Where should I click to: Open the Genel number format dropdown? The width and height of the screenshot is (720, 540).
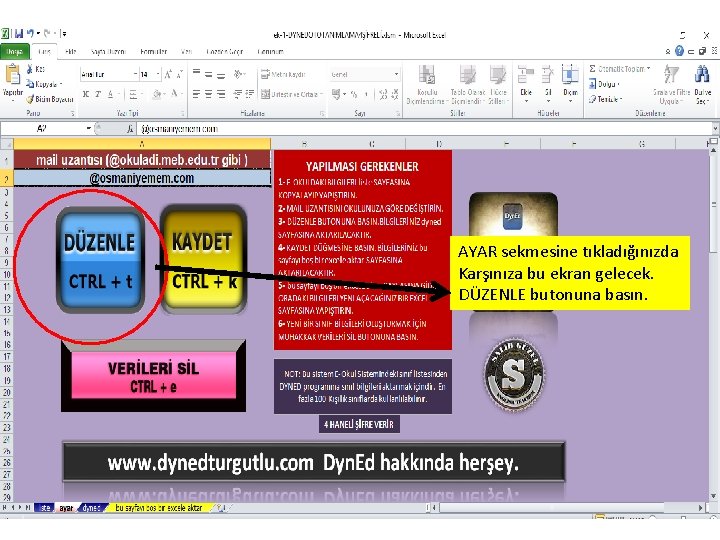pos(396,74)
